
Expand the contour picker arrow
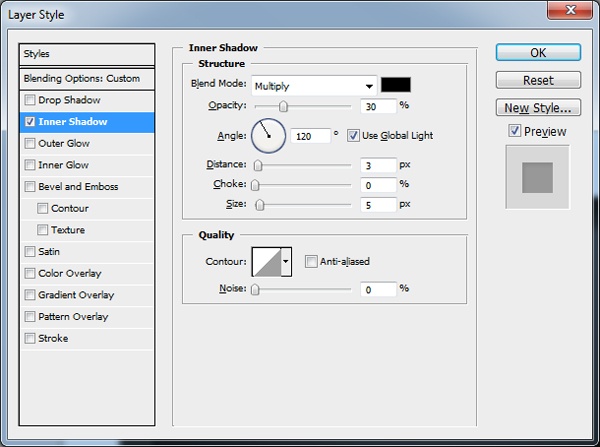pos(286,262)
